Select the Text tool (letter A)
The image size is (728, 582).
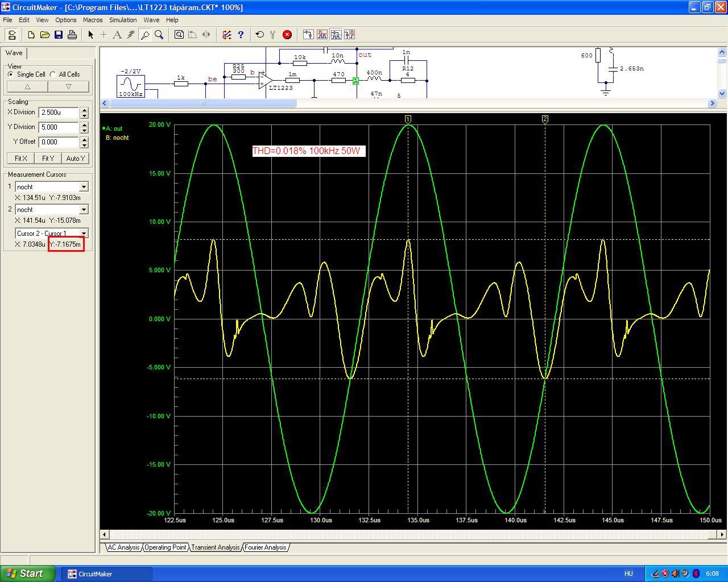(117, 35)
